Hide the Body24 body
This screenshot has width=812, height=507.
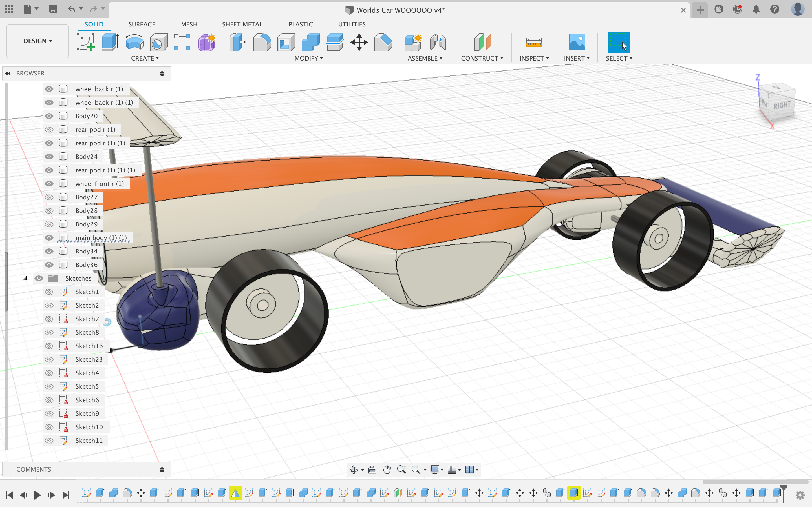click(49, 156)
